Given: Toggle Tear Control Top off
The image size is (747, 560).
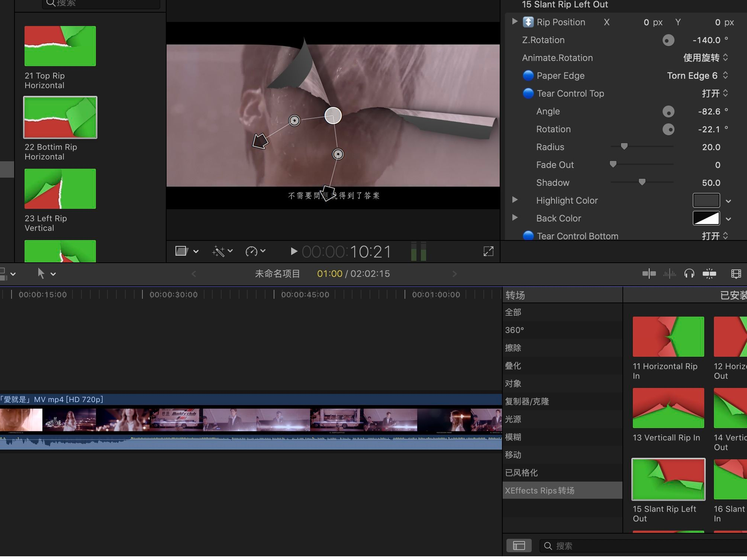Looking at the screenshot, I should click(x=528, y=93).
